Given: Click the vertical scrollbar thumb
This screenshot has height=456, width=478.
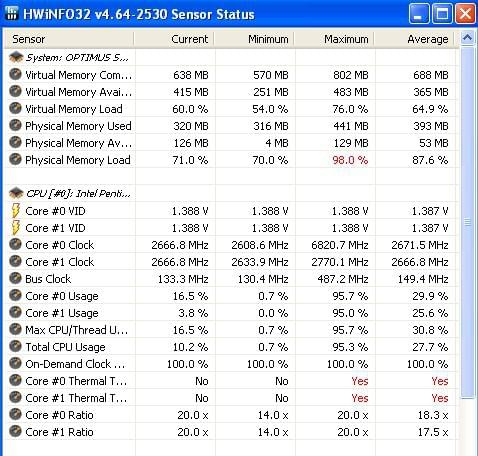Looking at the screenshot, I should 467,222.
